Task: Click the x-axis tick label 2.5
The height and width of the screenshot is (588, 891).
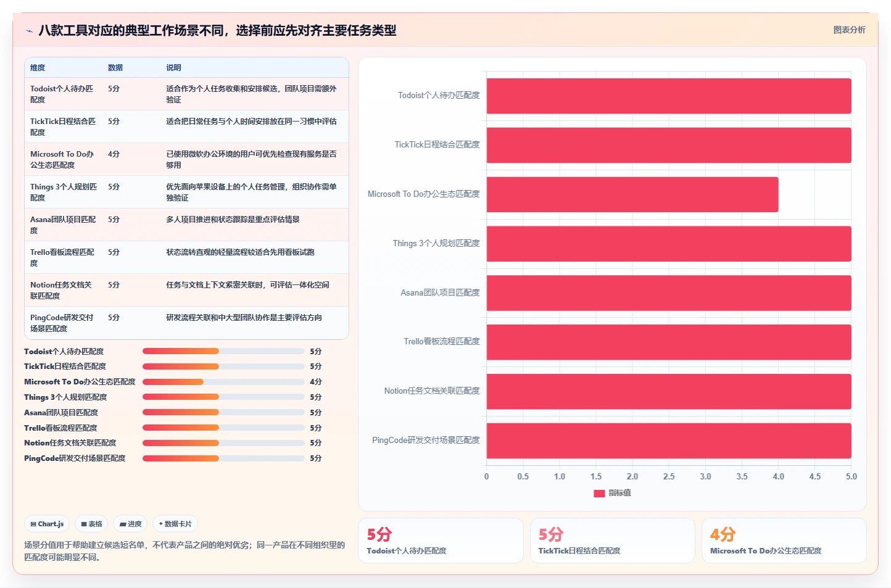Action: coord(669,476)
